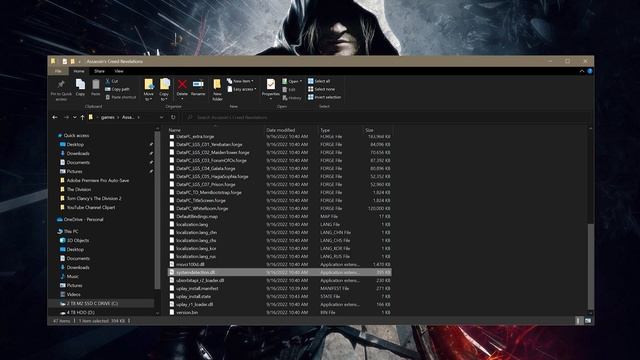
Task: Create a New folder from the ribbon
Action: pos(217,90)
